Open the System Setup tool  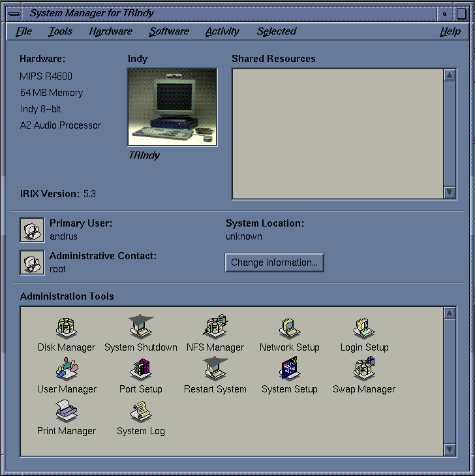(x=289, y=368)
